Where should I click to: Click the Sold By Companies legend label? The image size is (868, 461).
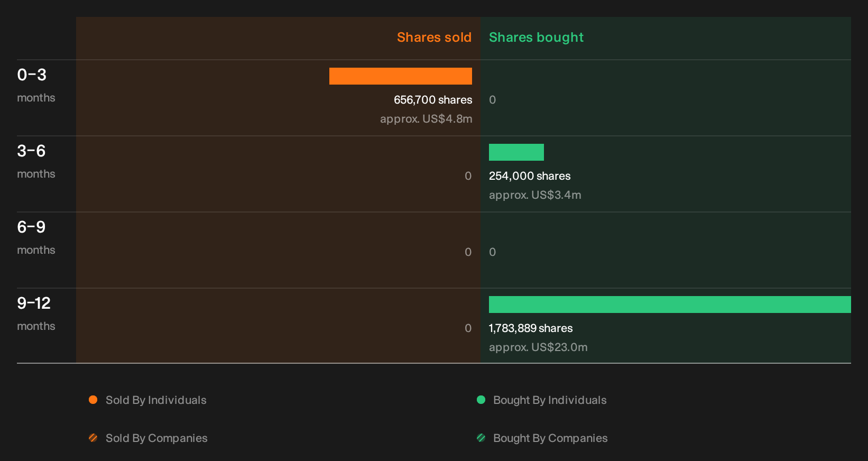click(156, 438)
